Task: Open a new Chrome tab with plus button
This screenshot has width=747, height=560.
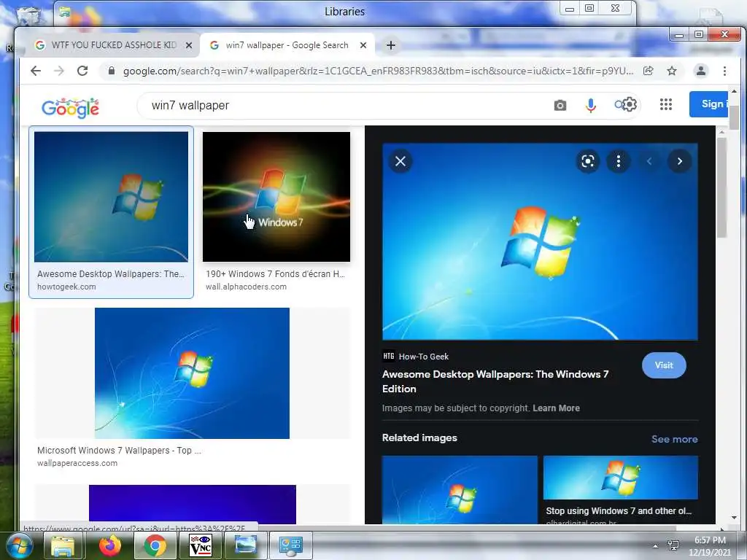Action: pyautogui.click(x=391, y=45)
